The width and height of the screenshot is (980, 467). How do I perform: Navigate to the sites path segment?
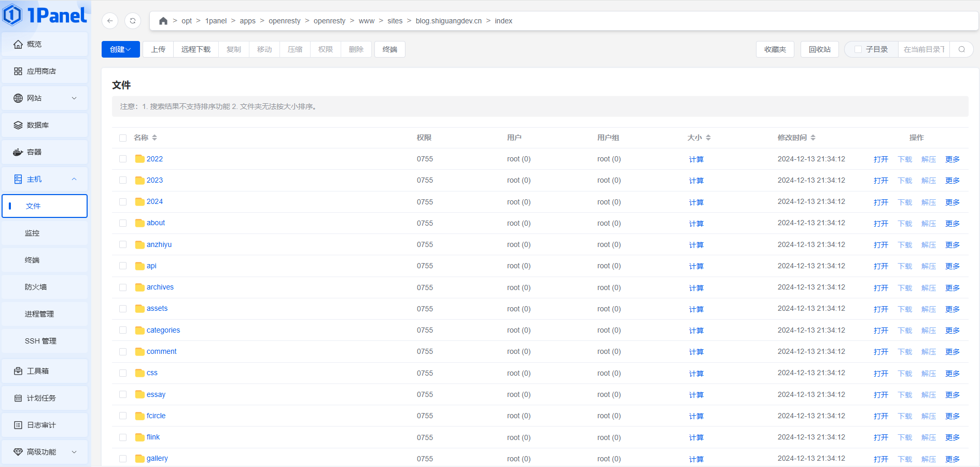point(395,21)
